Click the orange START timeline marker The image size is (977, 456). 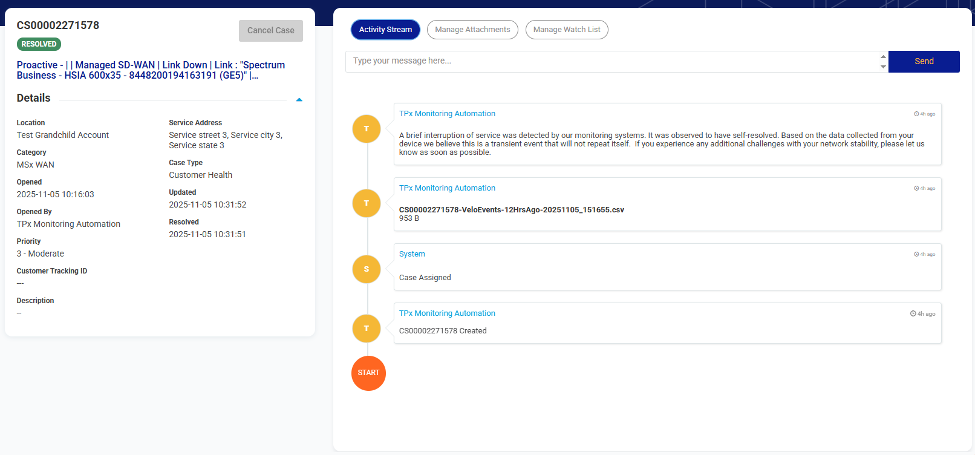click(368, 373)
